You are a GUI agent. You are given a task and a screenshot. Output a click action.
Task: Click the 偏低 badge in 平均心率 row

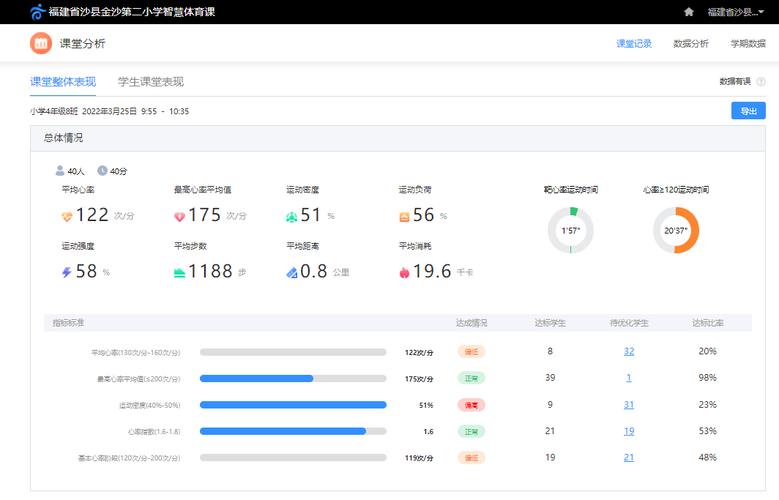[471, 352]
